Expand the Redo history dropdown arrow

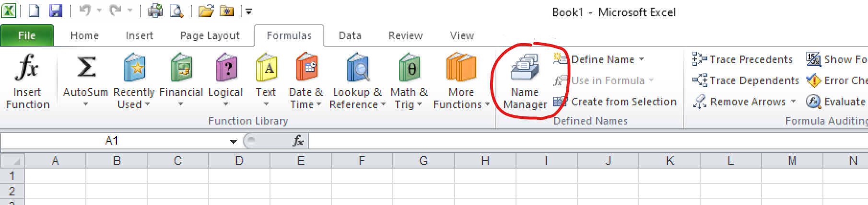[130, 11]
